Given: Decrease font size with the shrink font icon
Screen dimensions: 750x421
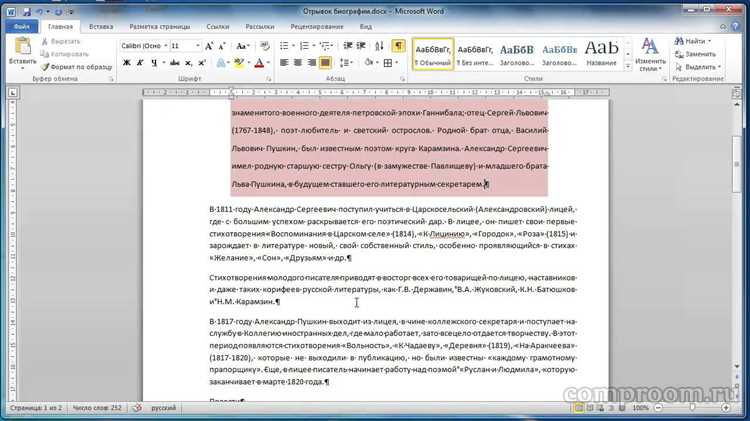Looking at the screenshot, I should [222, 46].
